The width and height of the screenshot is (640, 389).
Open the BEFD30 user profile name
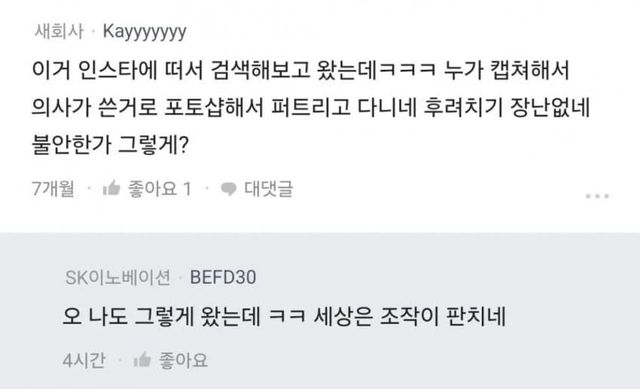223,278
